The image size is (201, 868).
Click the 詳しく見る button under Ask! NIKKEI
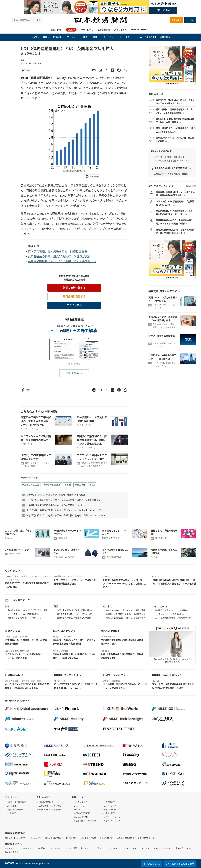[x=74, y=373]
